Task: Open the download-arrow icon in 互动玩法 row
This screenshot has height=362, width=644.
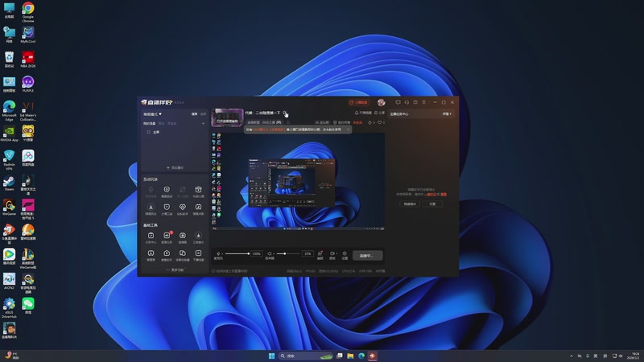Action: click(x=151, y=207)
